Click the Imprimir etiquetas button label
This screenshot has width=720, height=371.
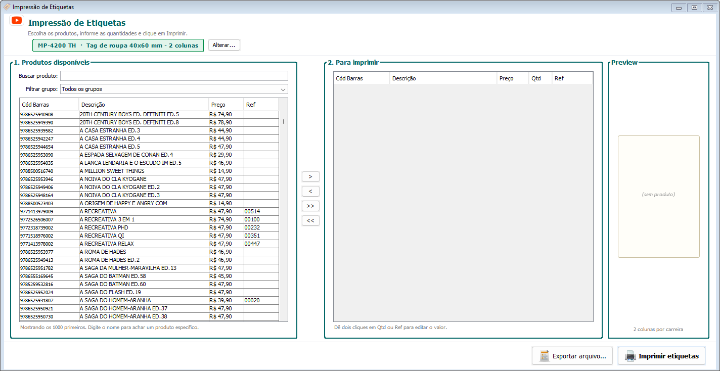[669, 356]
